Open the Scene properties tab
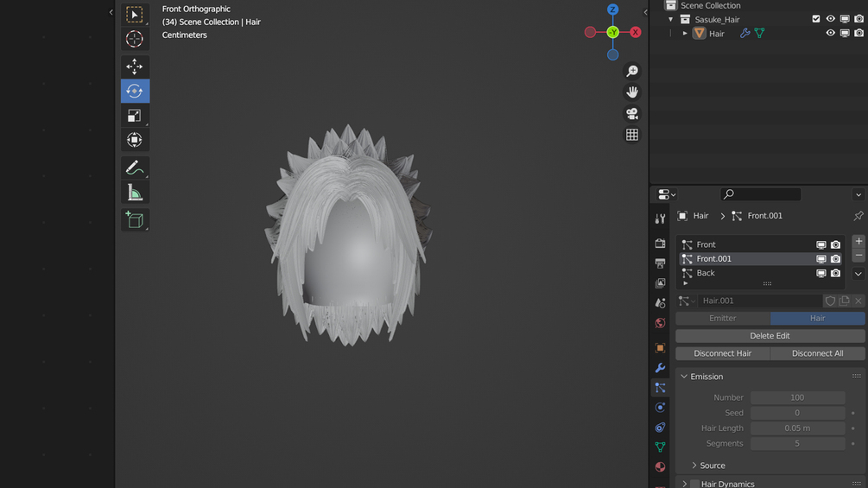The width and height of the screenshot is (868, 488). click(660, 303)
